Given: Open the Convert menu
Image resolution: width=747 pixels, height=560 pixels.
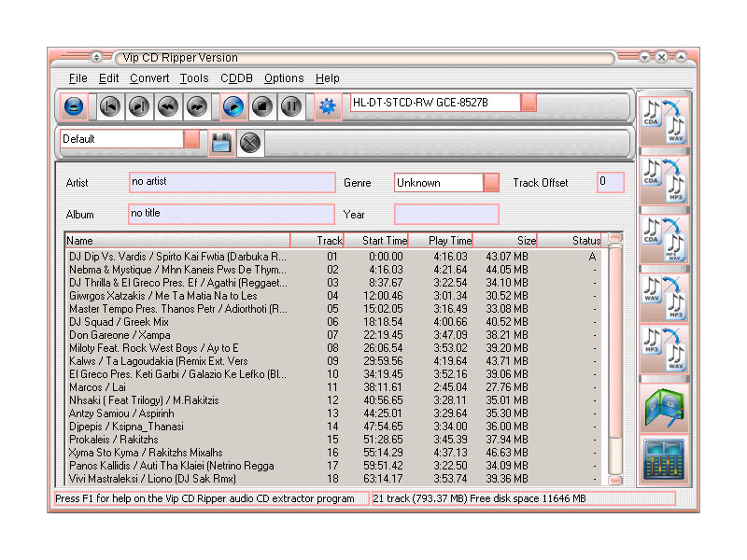Looking at the screenshot, I should [148, 78].
